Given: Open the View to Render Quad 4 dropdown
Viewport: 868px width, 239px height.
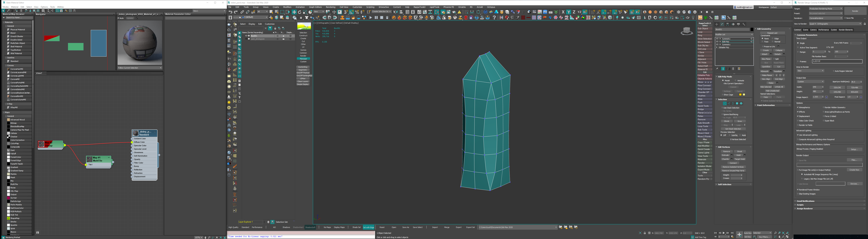Looking at the screenshot, I should point(835,24).
